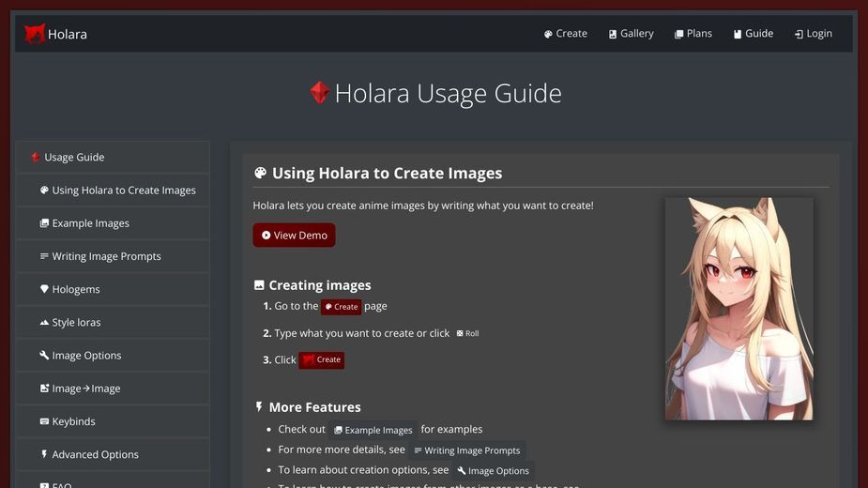Click the More Features heading text

[315, 407]
